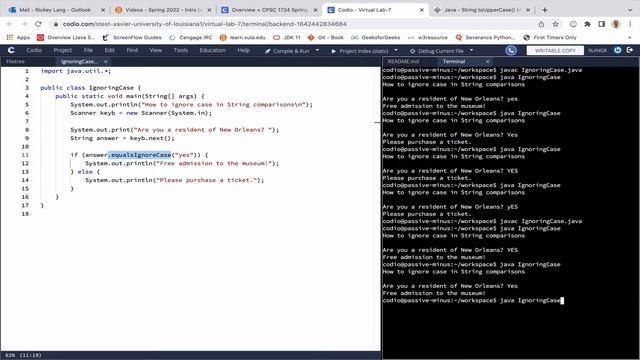Switch to the README.md tab
Image resolution: width=640 pixels, height=360 pixels.
[403, 62]
